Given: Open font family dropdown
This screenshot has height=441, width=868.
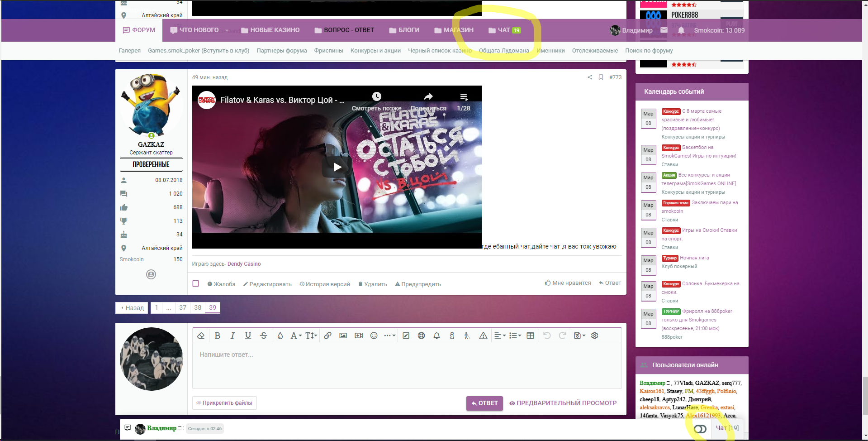Looking at the screenshot, I should click(296, 336).
